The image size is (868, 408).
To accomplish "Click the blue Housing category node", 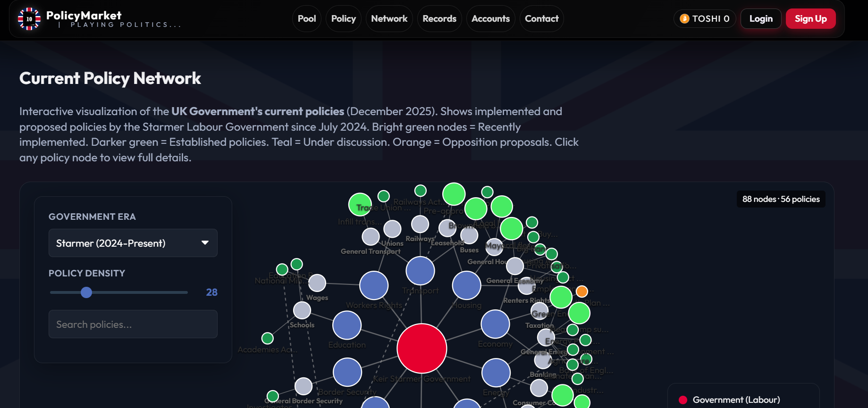I will (466, 285).
